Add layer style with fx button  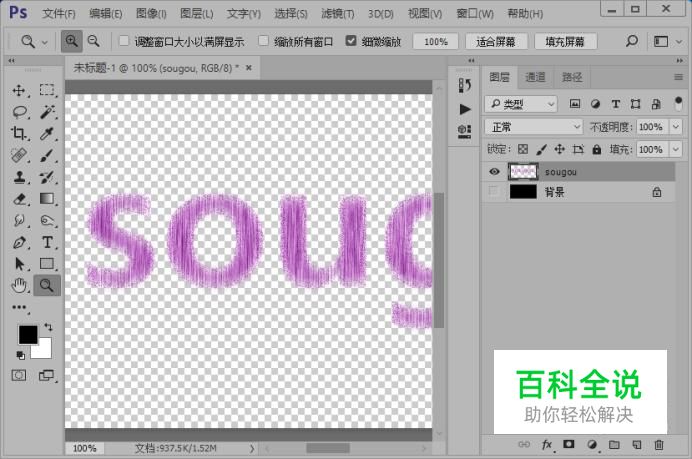tap(547, 445)
